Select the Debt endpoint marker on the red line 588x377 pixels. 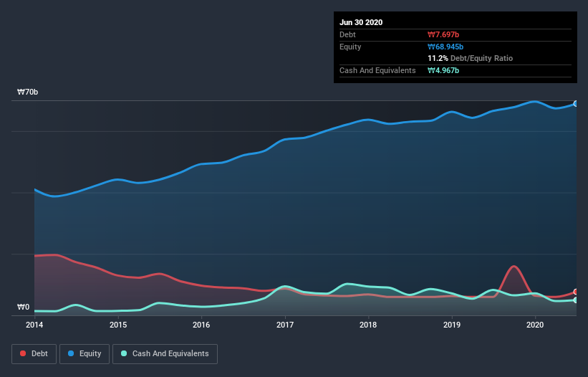[576, 292]
